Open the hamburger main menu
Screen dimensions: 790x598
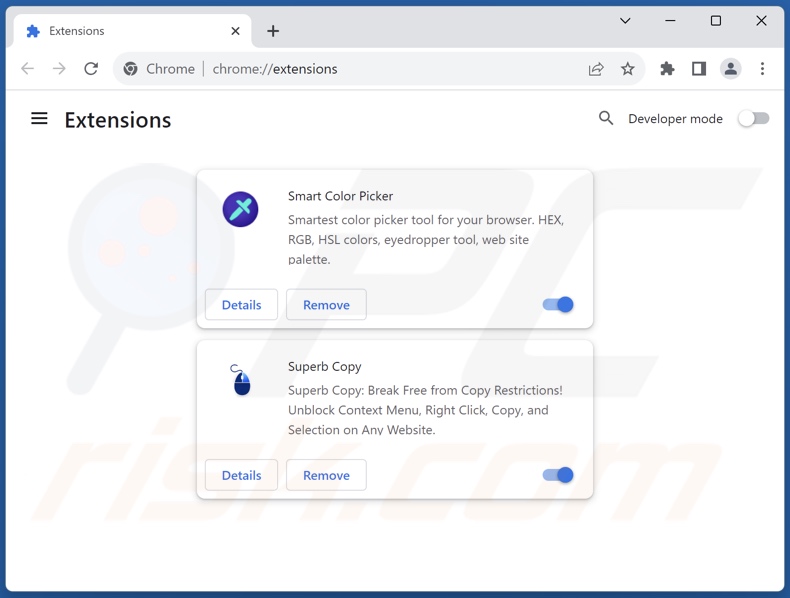39,119
